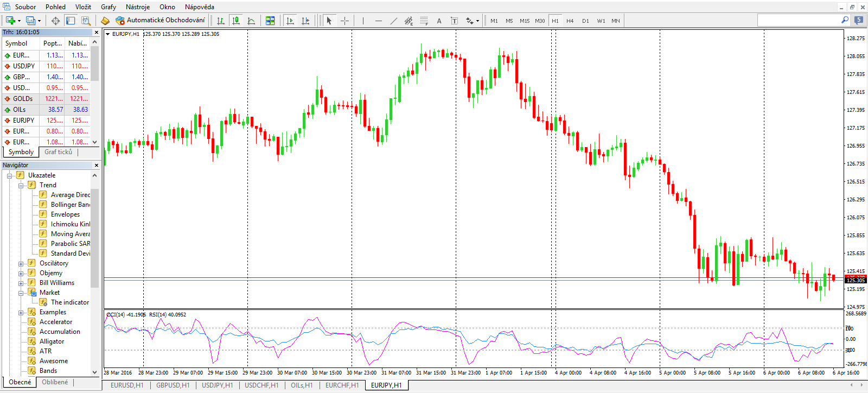Select USDJPY row in Market Watch

(46, 66)
